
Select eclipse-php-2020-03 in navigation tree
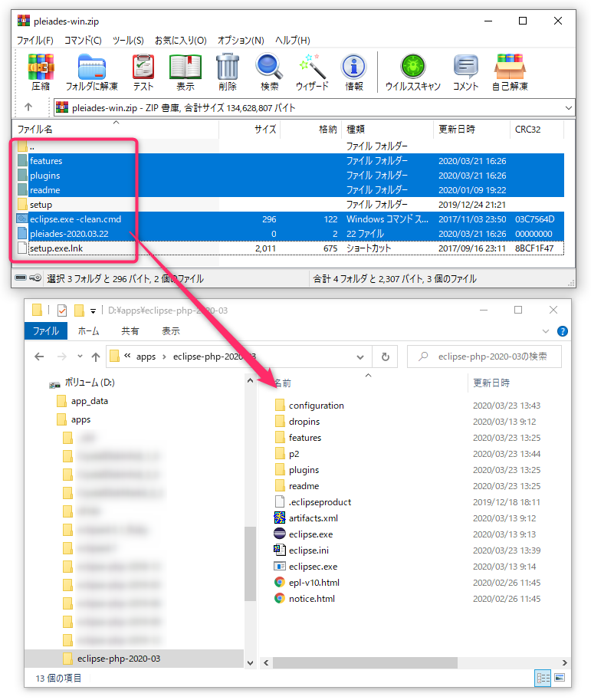click(118, 659)
